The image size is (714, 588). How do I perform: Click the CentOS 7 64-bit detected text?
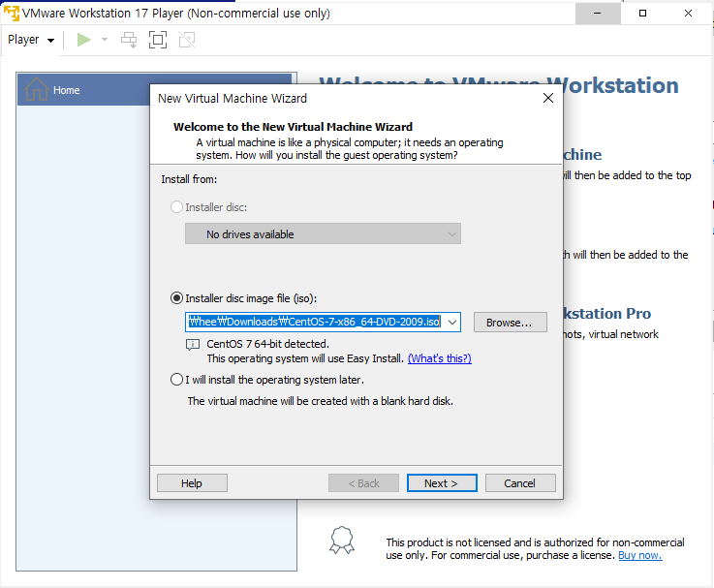click(x=267, y=344)
